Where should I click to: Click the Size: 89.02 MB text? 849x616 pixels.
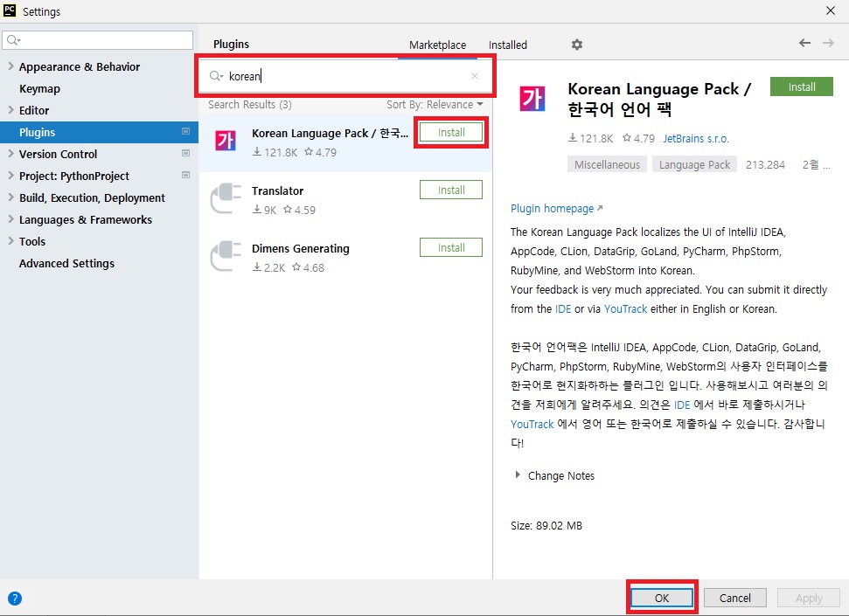546,525
